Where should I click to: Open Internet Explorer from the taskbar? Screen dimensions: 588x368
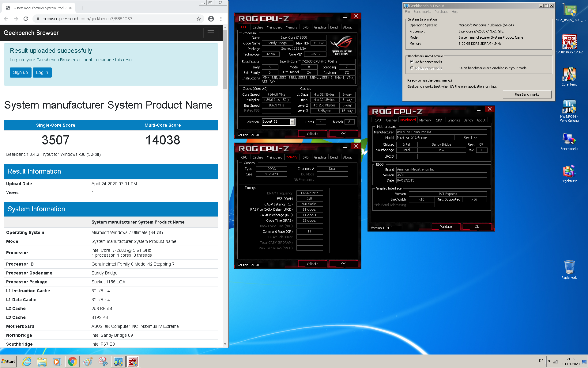27,362
